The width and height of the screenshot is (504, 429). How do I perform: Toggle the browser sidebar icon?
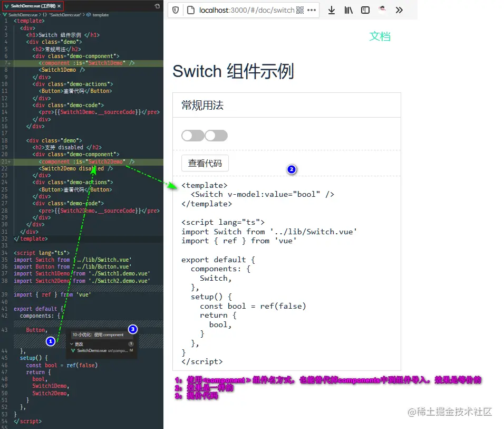tap(365, 11)
